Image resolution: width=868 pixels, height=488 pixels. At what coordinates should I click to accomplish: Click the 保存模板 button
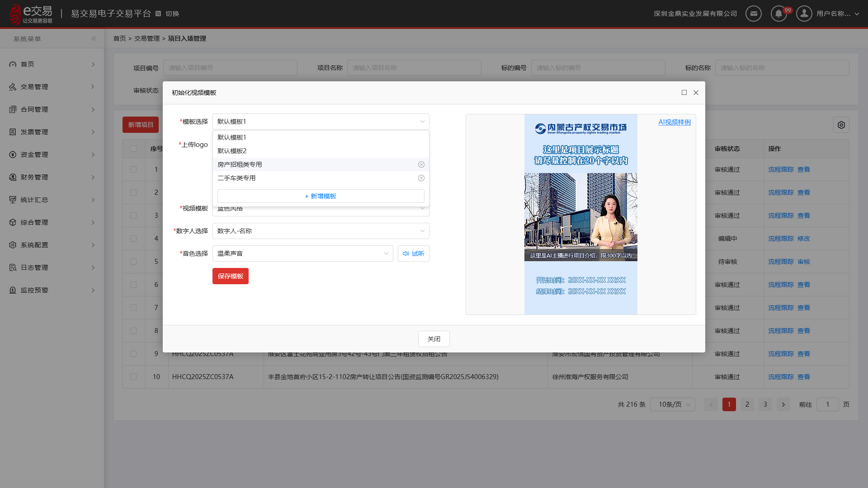[x=231, y=276]
